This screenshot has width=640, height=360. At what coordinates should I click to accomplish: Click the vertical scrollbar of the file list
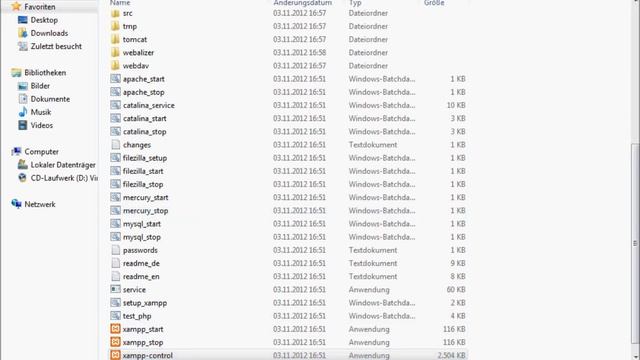[635, 243]
